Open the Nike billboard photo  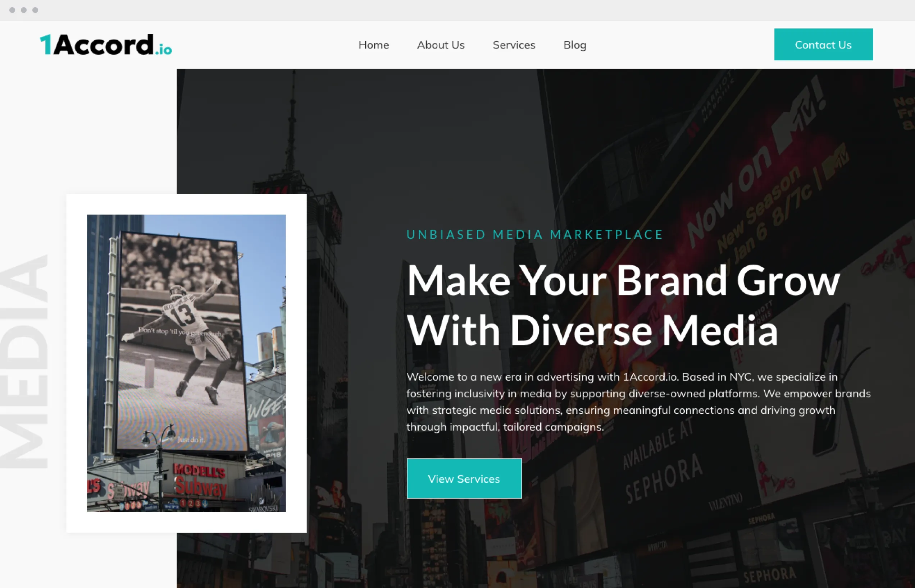[186, 363]
